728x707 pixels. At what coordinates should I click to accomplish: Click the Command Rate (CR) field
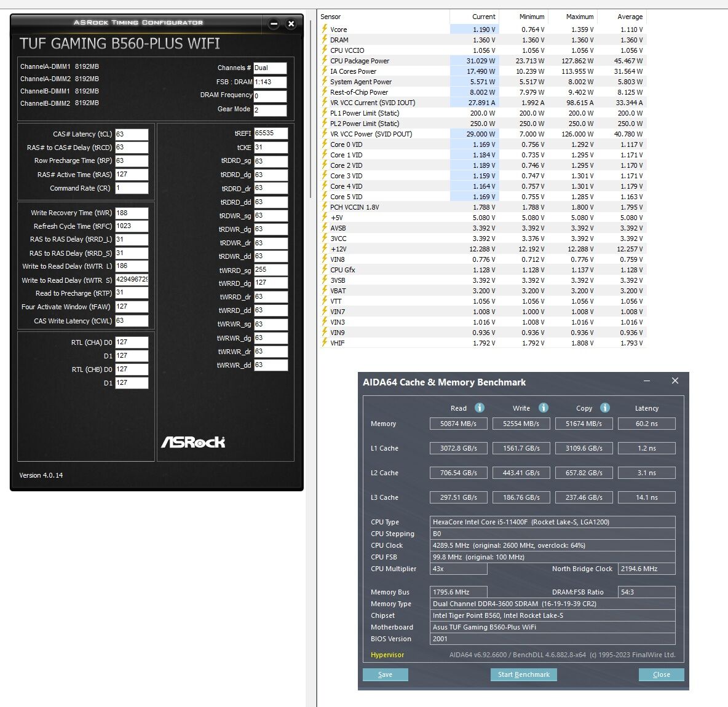pos(132,188)
